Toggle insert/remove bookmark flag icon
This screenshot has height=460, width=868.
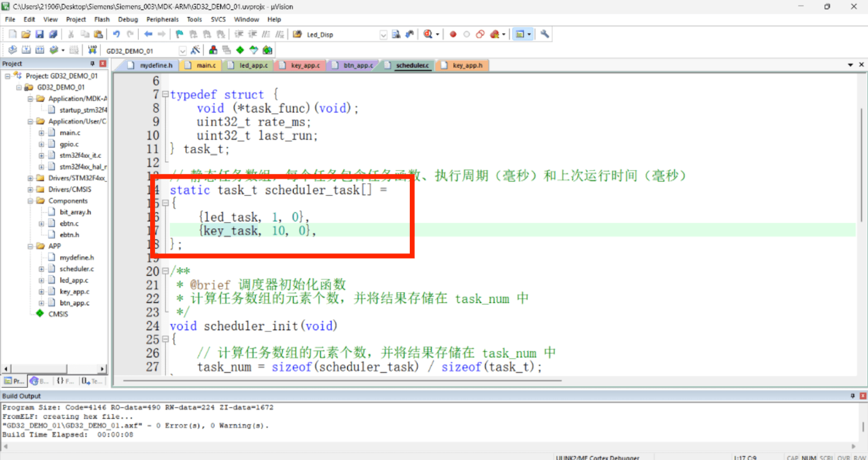(179, 34)
